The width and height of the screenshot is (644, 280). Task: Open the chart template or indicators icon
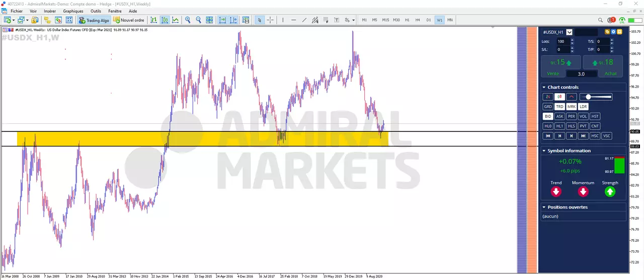tap(246, 20)
